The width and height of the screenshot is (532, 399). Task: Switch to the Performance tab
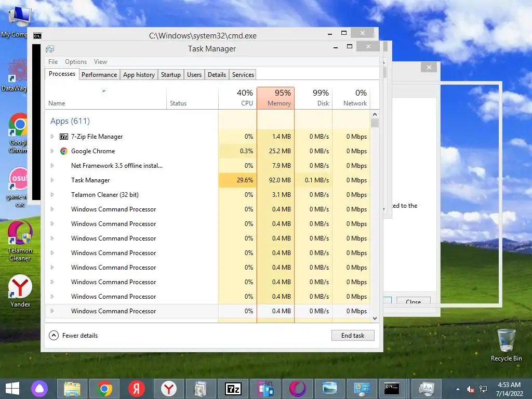[99, 75]
